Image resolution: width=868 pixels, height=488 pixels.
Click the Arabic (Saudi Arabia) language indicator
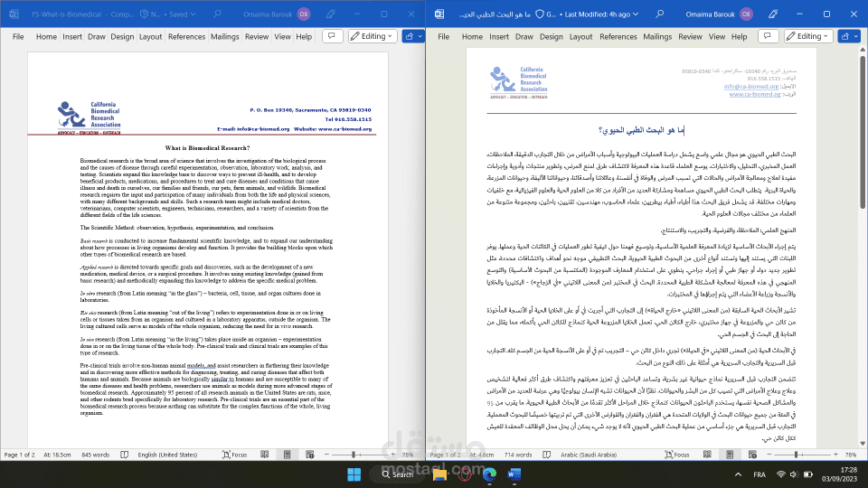click(589, 455)
